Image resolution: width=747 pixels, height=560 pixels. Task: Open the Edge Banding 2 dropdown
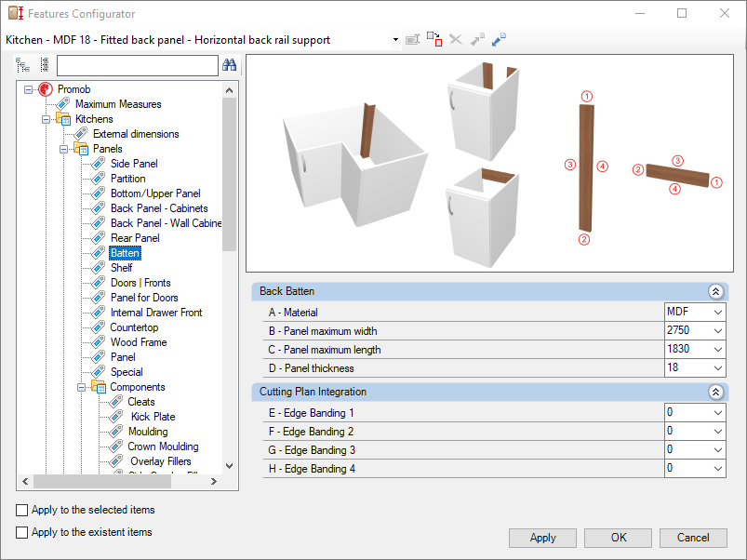(x=718, y=432)
